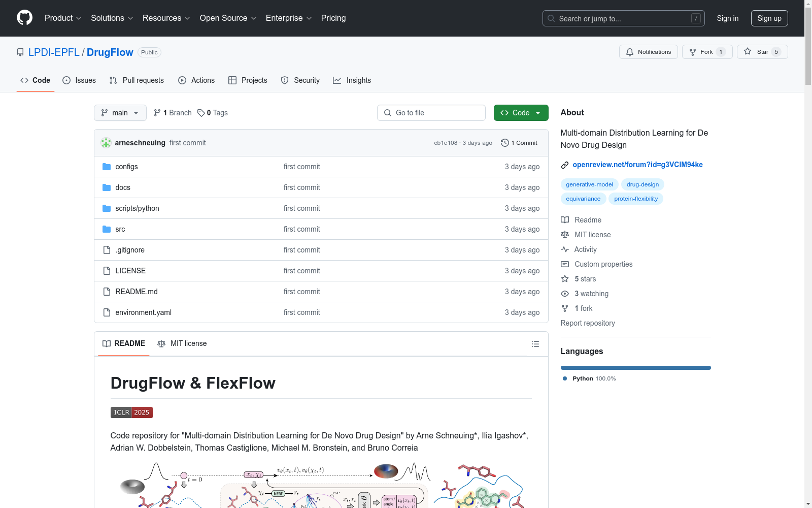Open the main branch selector dropdown
This screenshot has width=812, height=508.
pyautogui.click(x=120, y=113)
